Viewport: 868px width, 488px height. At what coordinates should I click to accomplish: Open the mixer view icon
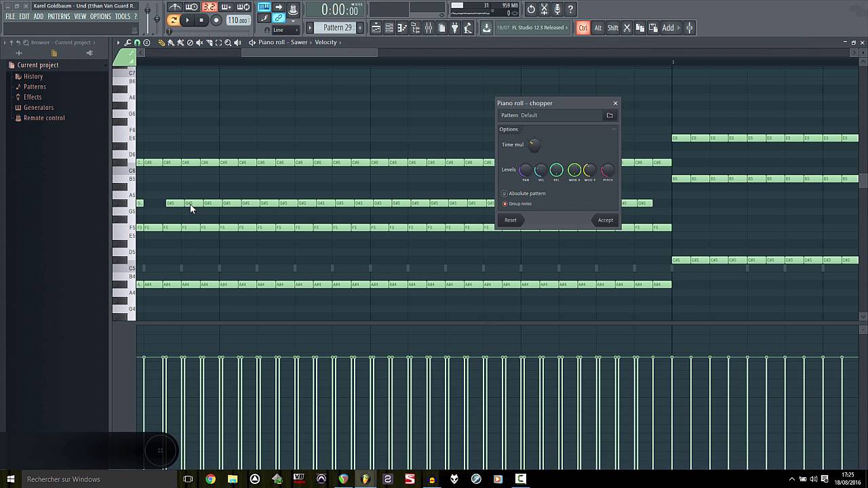click(x=429, y=28)
